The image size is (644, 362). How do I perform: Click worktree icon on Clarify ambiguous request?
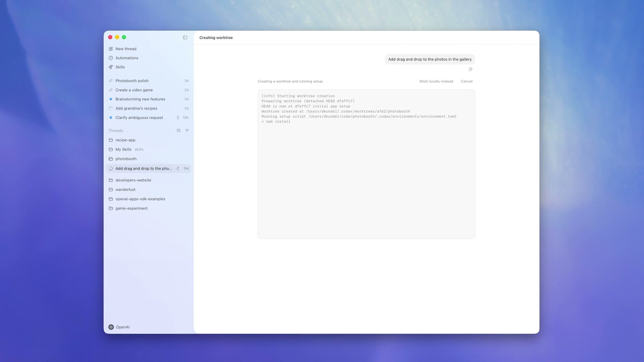(x=177, y=118)
